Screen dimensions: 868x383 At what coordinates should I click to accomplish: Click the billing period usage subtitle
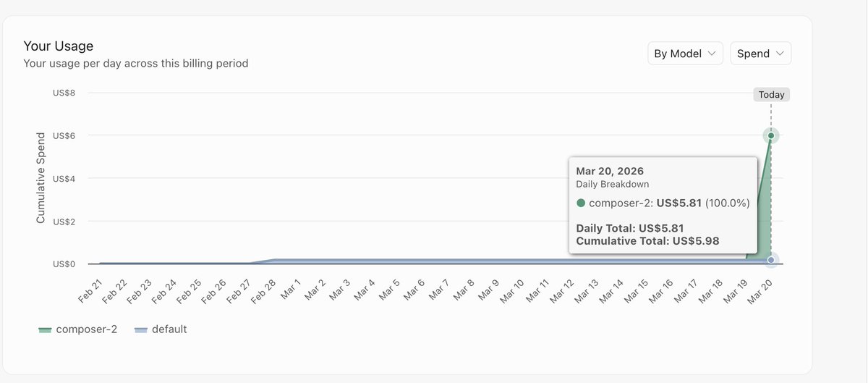point(136,64)
